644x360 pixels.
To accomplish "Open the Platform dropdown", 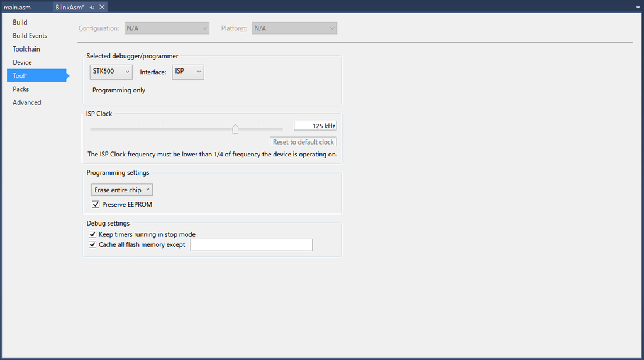I will coord(294,28).
